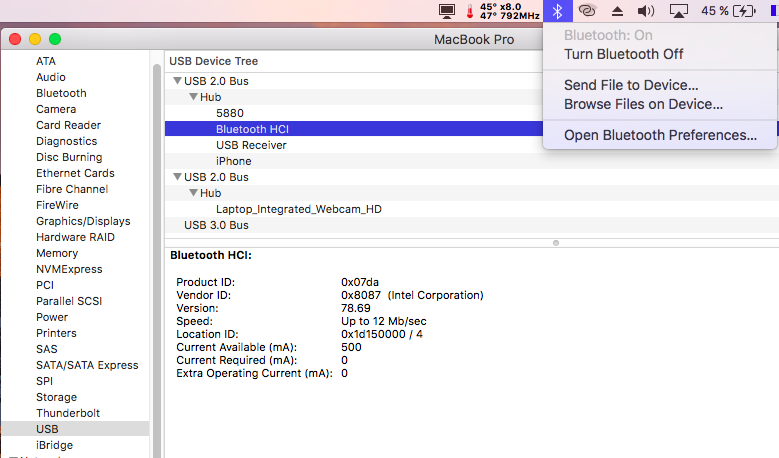The image size is (779, 458).
Task: Open the display monitor menu bar icon
Action: (x=447, y=11)
